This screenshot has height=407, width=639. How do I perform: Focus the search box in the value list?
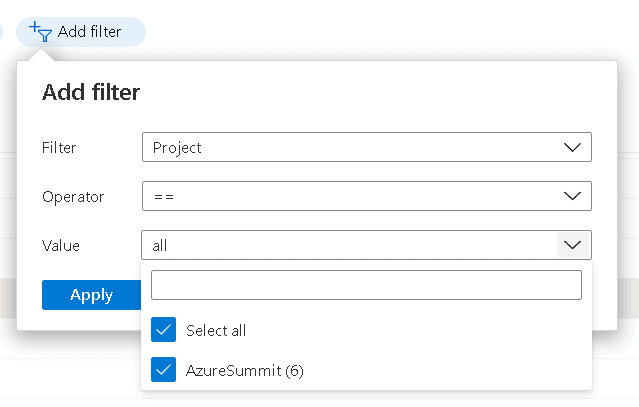pyautogui.click(x=366, y=285)
